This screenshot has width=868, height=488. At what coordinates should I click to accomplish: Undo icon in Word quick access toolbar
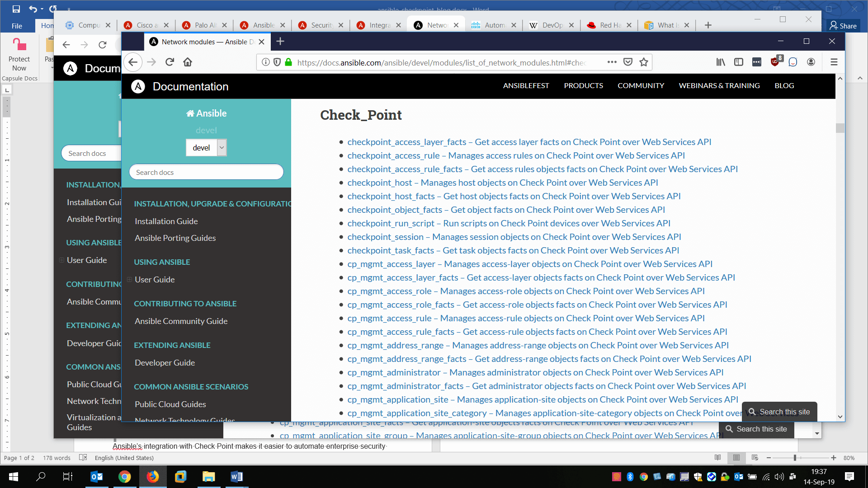click(33, 9)
